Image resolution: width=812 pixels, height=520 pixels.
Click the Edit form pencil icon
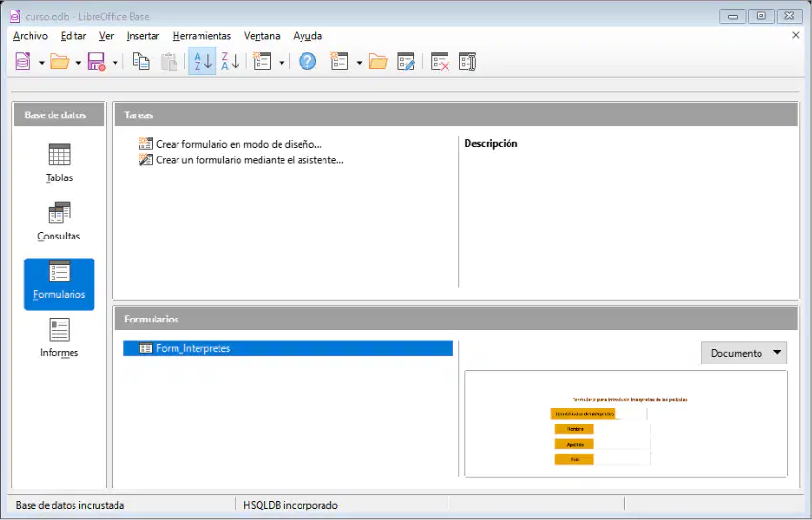coord(406,62)
